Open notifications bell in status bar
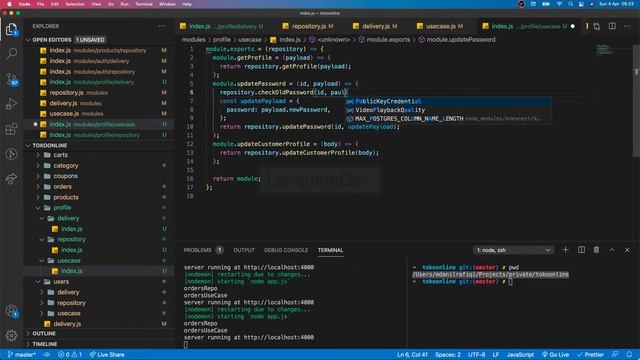Viewport: 640px width, 360px height. click(x=630, y=354)
